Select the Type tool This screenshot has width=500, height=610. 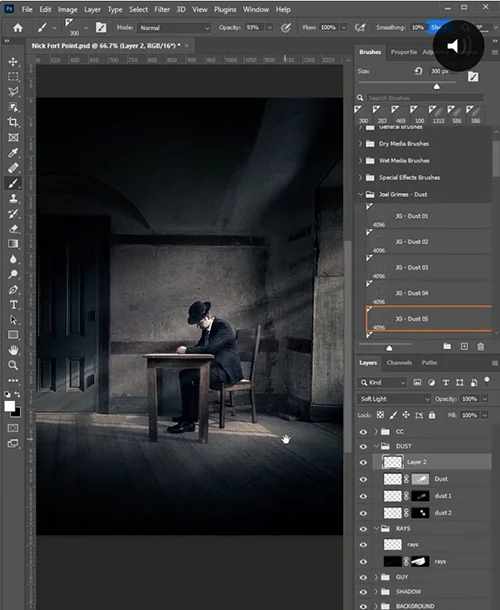(13, 304)
